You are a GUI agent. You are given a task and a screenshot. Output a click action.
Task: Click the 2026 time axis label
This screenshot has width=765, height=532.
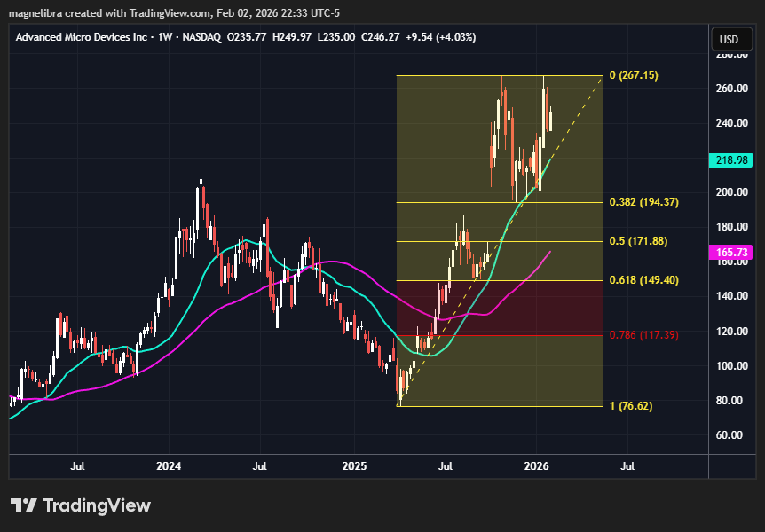[536, 466]
